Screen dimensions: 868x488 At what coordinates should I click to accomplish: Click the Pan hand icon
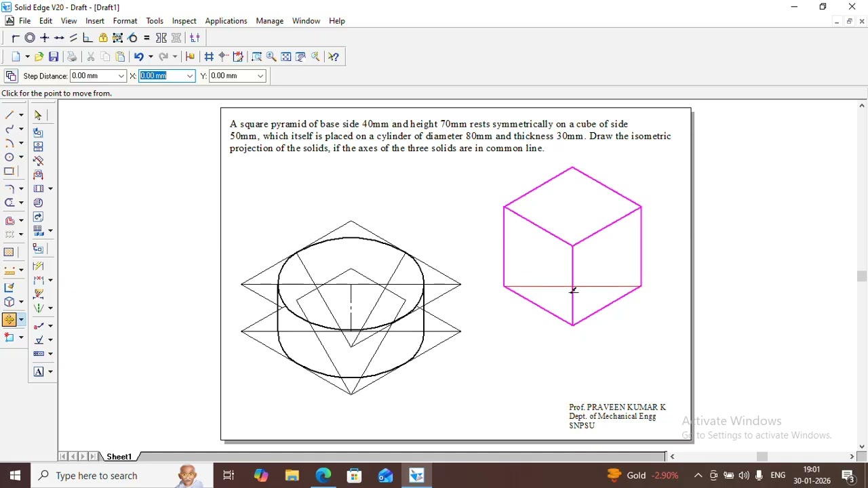(x=301, y=57)
